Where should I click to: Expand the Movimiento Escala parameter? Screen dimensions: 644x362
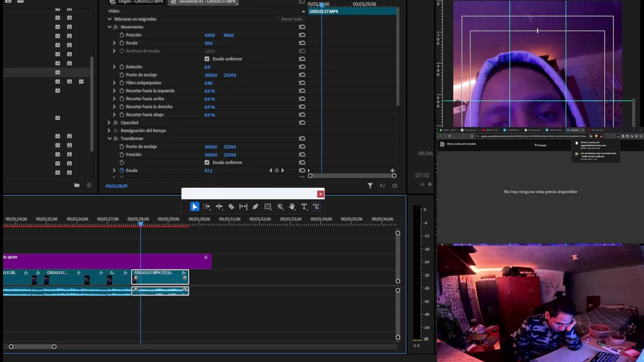pyautogui.click(x=114, y=43)
